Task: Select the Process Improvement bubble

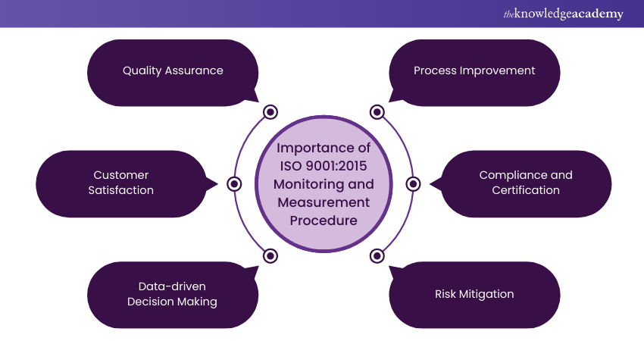Action: pos(474,70)
